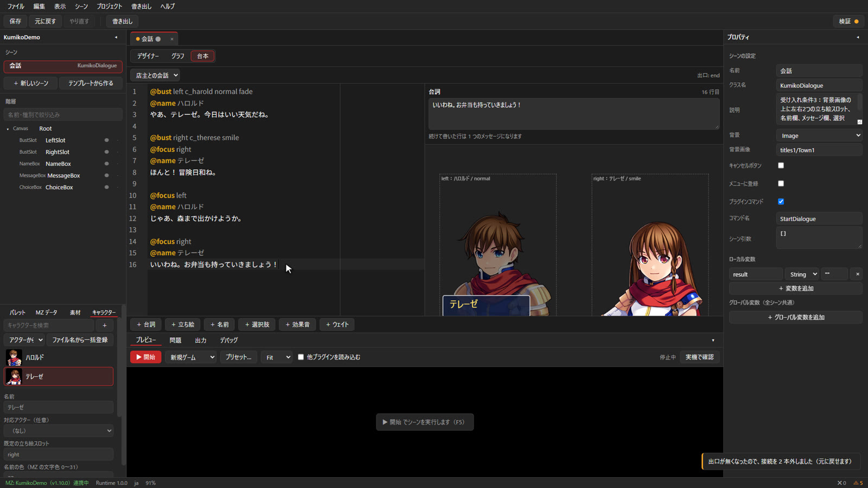Close the 会話 tab with its X icon
The image size is (868, 488).
pyautogui.click(x=172, y=39)
